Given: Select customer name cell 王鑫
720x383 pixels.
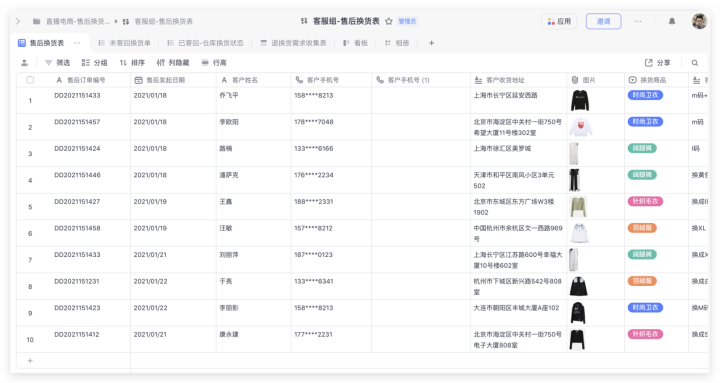Looking at the screenshot, I should coord(253,207).
